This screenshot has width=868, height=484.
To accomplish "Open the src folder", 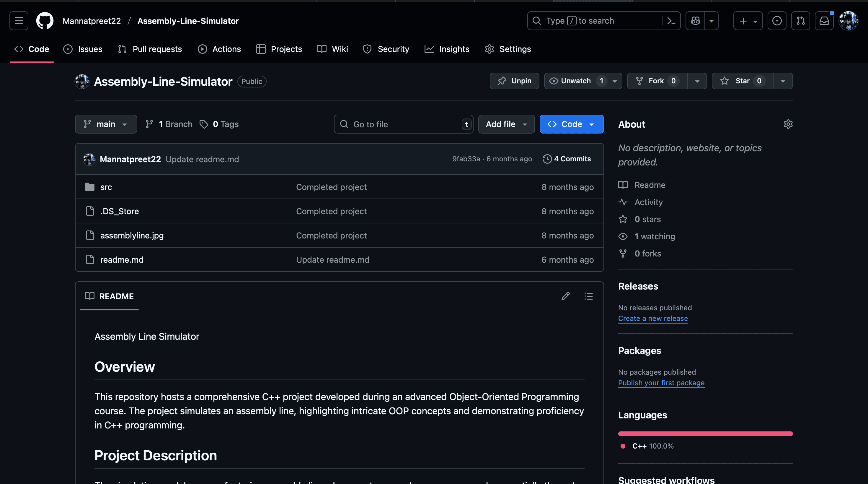I will [106, 187].
